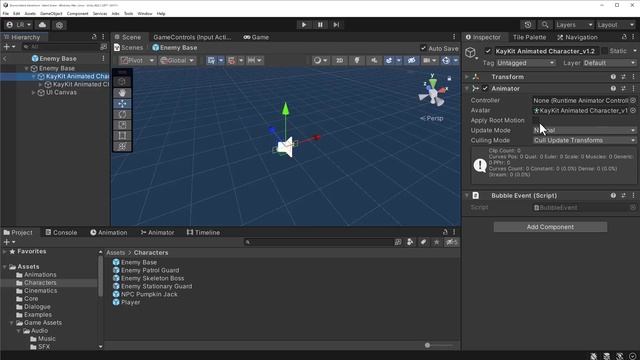640x360 pixels.
Task: Expand the Transform component
Action: pyautogui.click(x=467, y=77)
